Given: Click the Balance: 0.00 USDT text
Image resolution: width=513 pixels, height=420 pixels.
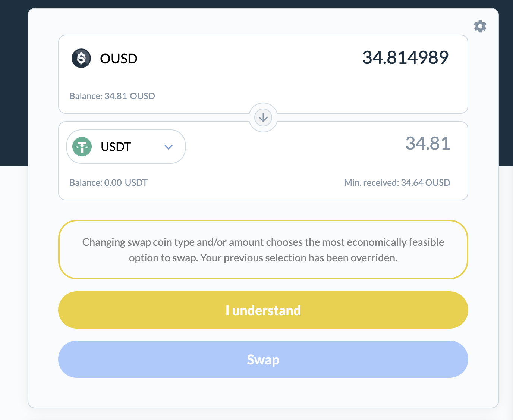Looking at the screenshot, I should (x=108, y=182).
